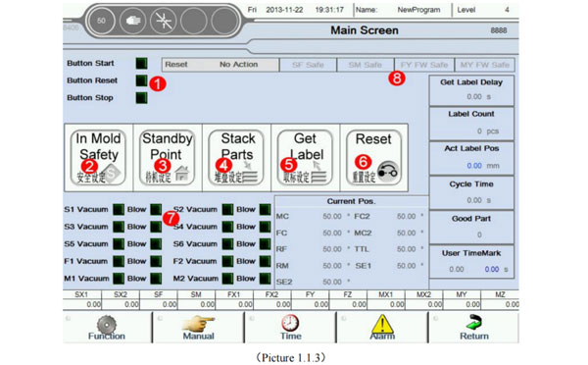Select the Act Label Pos value
Viewport: 588px width, 365px height.
[474, 166]
